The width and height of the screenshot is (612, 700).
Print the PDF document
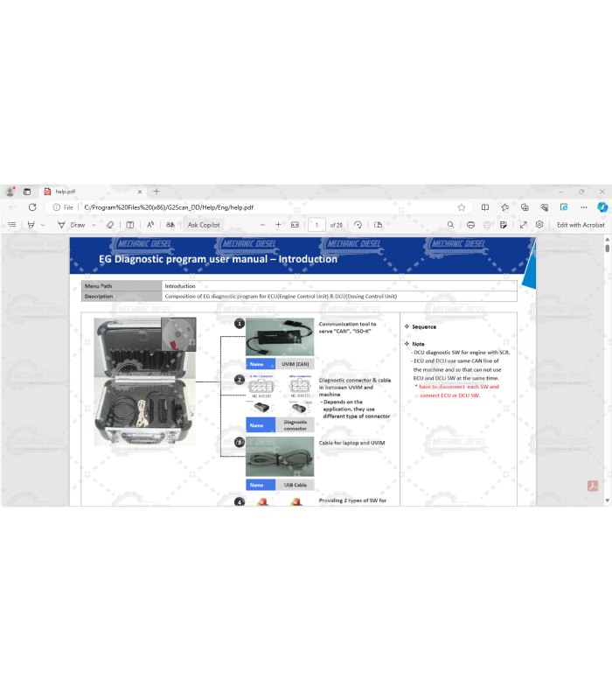pos(470,225)
